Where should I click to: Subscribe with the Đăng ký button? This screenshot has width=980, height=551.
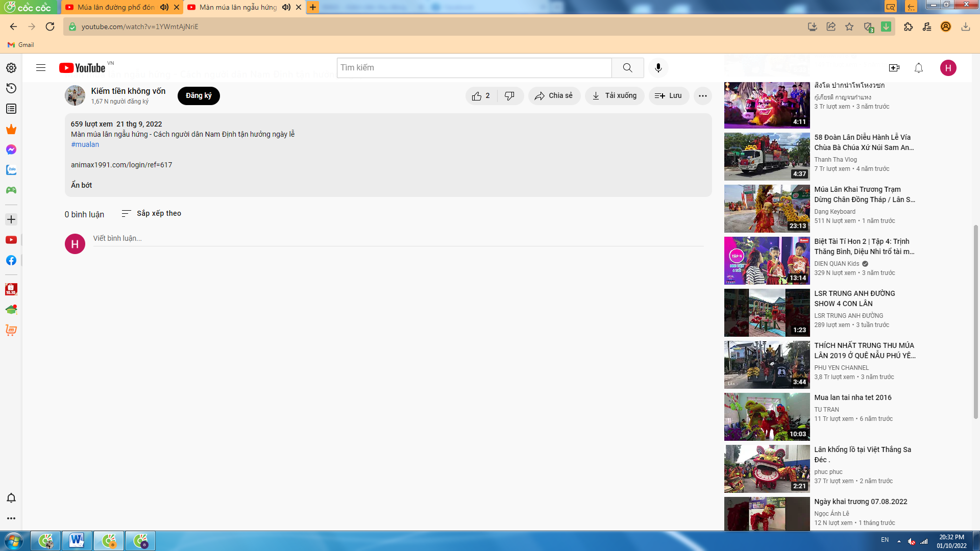tap(199, 96)
